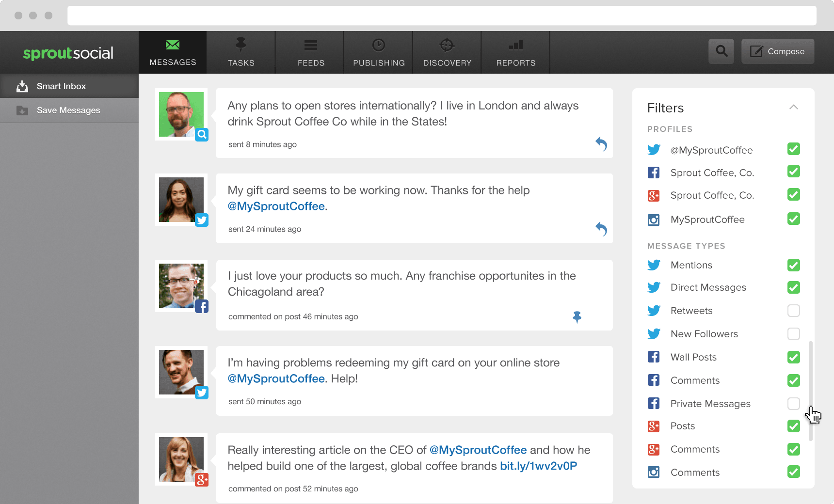Viewport: 834px width, 504px height.
Task: Click the Facebook icon beside Sprout Coffee, Co.
Action: [x=654, y=173]
